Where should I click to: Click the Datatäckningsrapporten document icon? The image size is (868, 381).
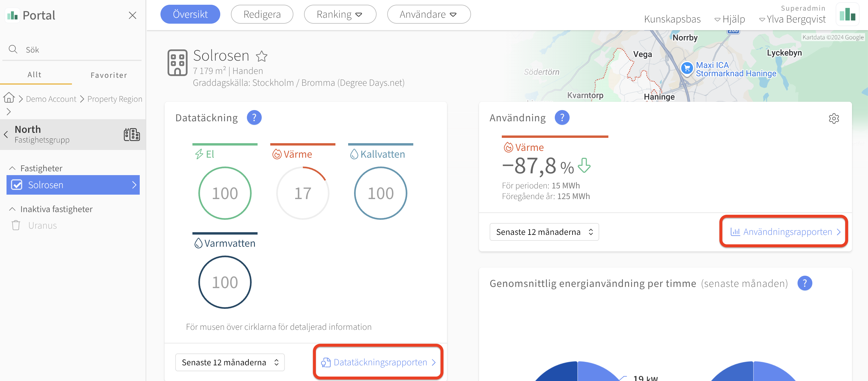(326, 362)
